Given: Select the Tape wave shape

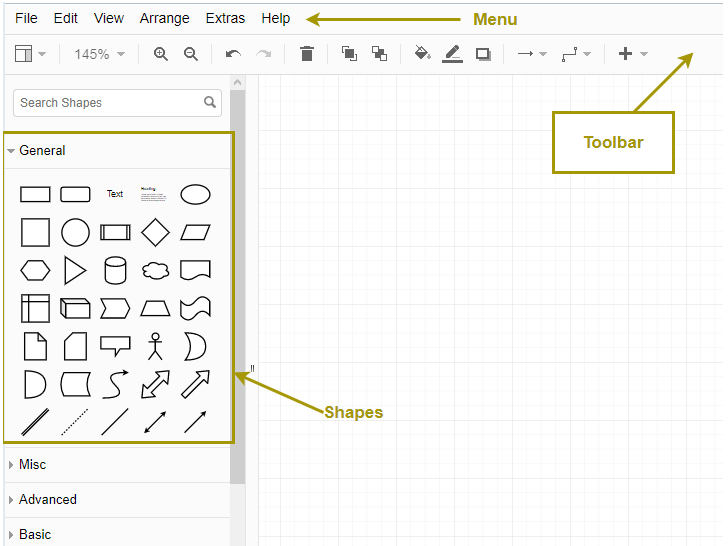Looking at the screenshot, I should click(195, 308).
